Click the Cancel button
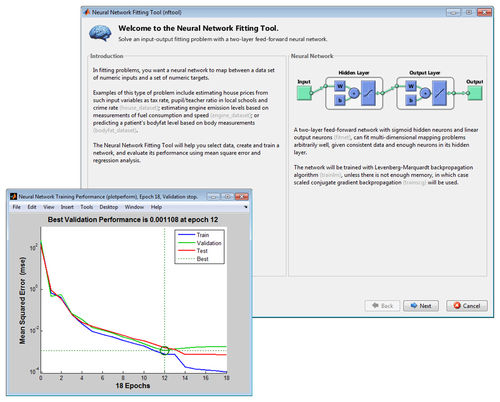Viewport: 500px width, 402px height. pos(467,306)
